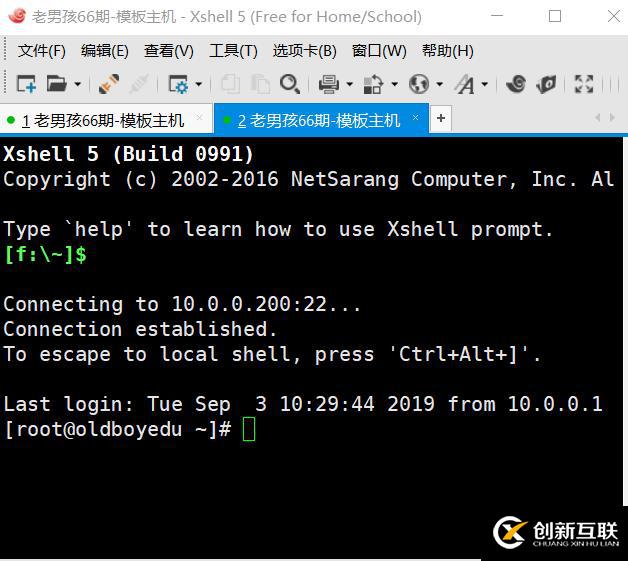The image size is (628, 561).
Task: Click the Find magnifier icon
Action: 290,84
